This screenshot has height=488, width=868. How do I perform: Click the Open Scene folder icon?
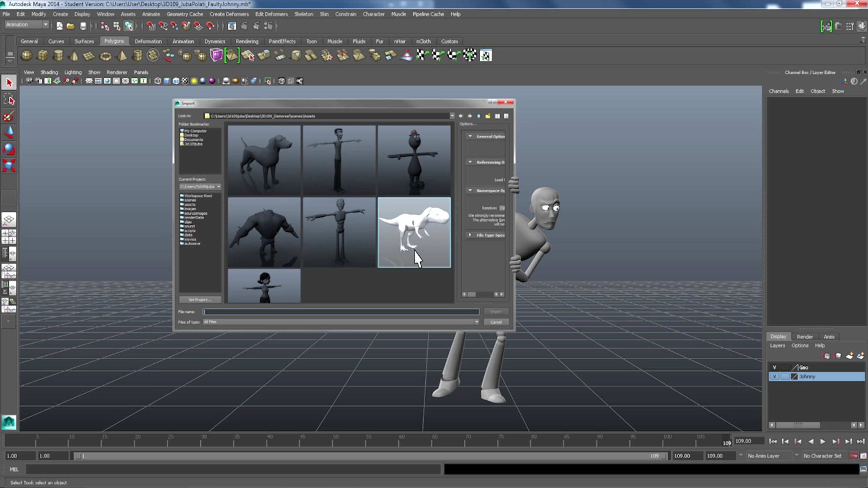pyautogui.click(x=71, y=26)
